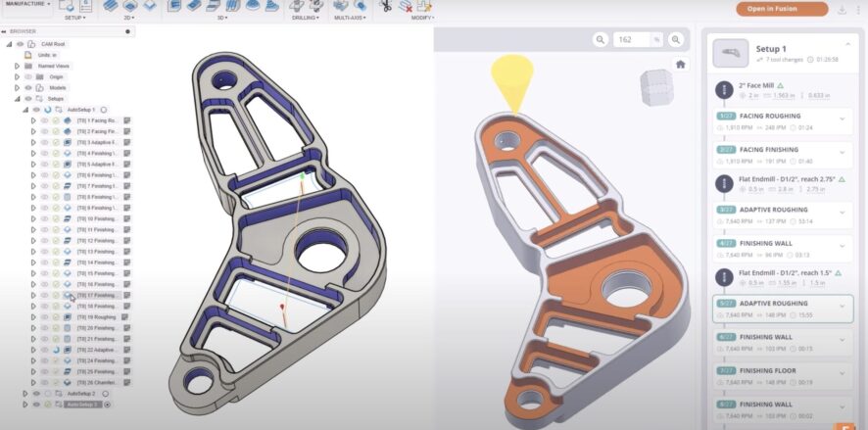Open the MODIFY toolbar menu
This screenshot has height=430, width=868.
coord(422,18)
